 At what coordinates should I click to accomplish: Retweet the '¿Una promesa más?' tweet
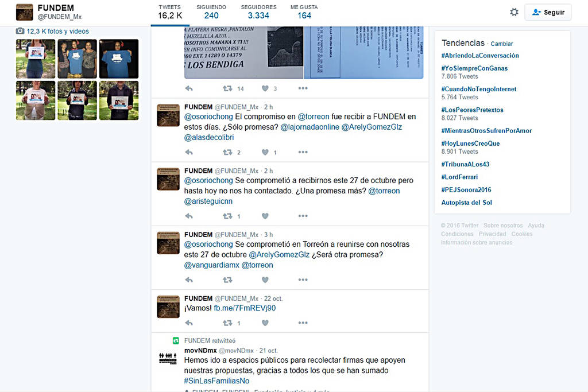[x=227, y=216]
